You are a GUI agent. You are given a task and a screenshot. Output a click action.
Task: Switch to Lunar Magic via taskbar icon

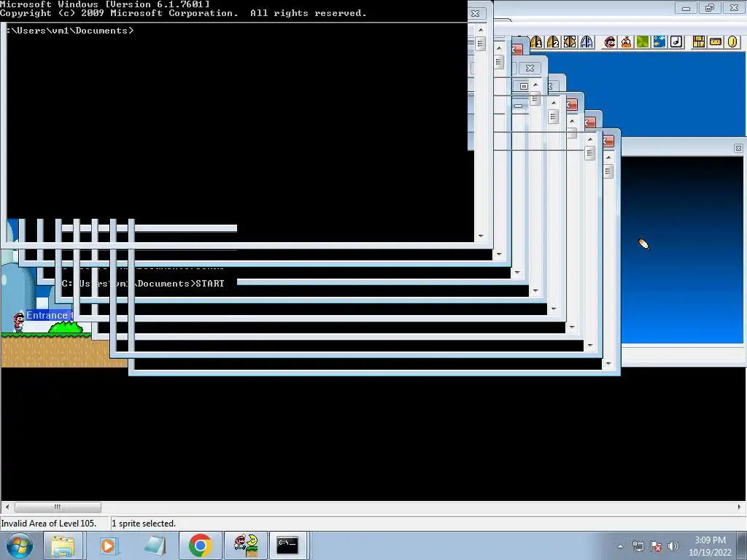(246, 545)
